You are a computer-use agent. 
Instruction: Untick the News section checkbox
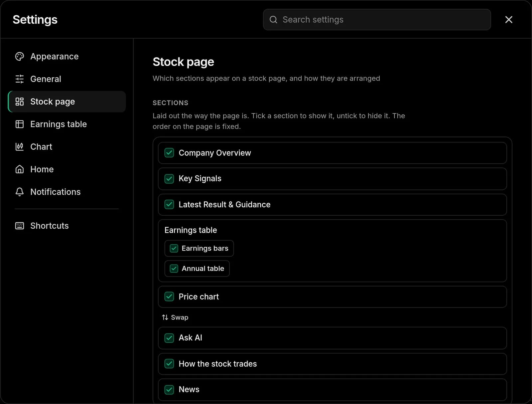169,390
